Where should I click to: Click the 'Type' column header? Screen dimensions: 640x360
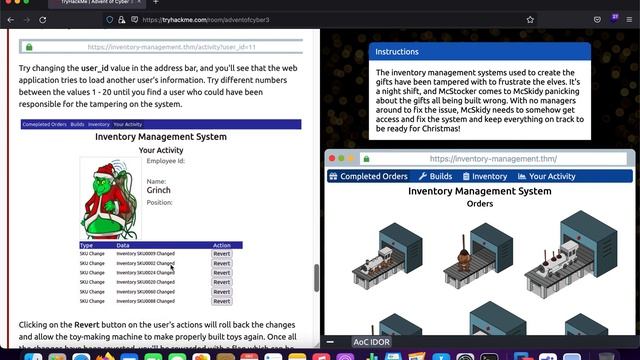pyautogui.click(x=86, y=245)
